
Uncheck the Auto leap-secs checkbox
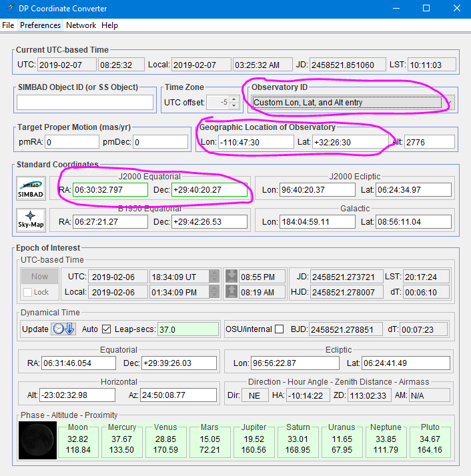[x=107, y=329]
